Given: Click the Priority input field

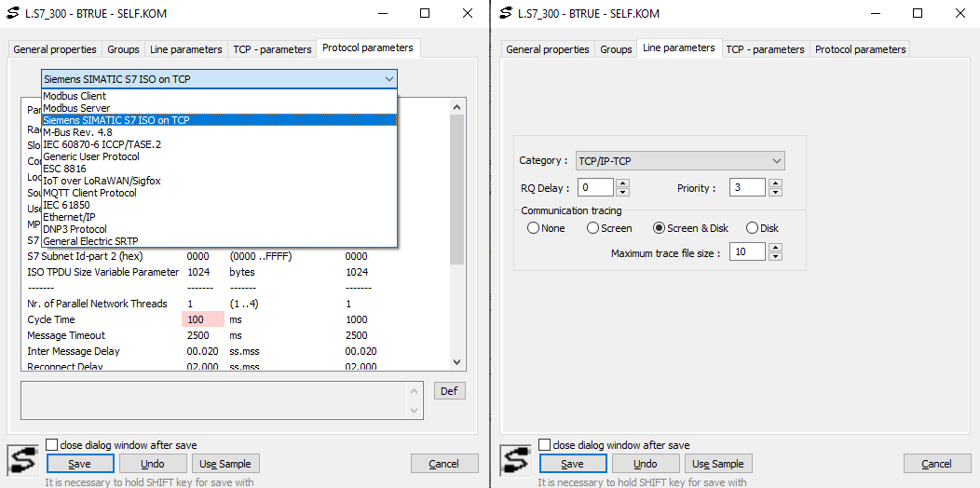Looking at the screenshot, I should (748, 187).
